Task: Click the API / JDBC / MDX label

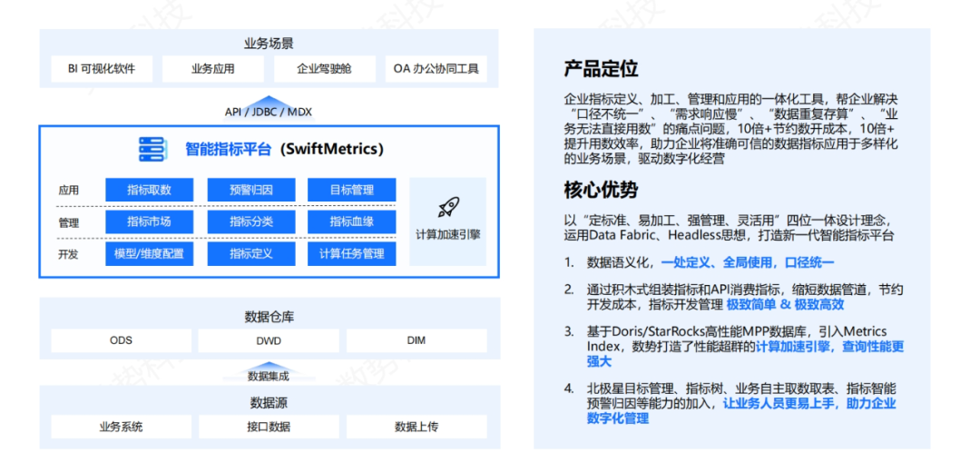Action: tap(269, 113)
